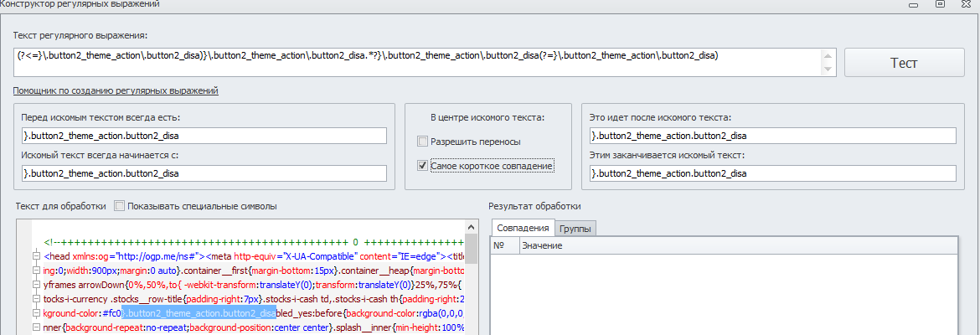Click the Тест button

pyautogui.click(x=903, y=63)
